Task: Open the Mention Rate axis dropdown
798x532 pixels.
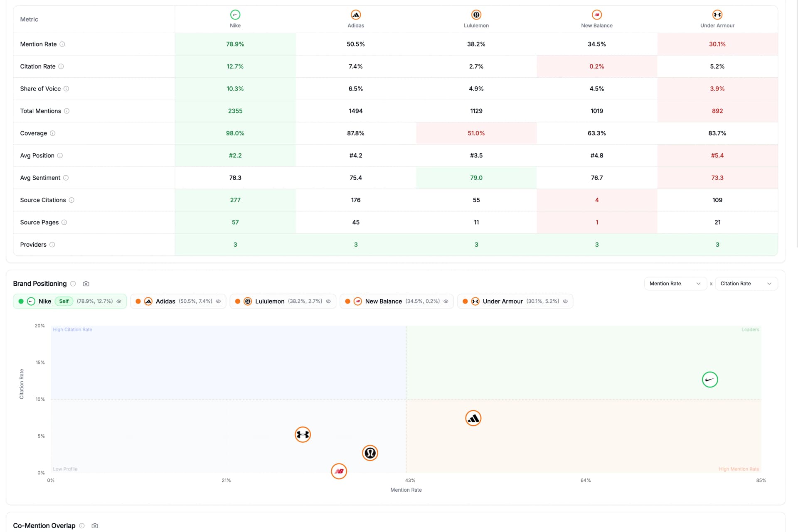Action: coord(675,284)
